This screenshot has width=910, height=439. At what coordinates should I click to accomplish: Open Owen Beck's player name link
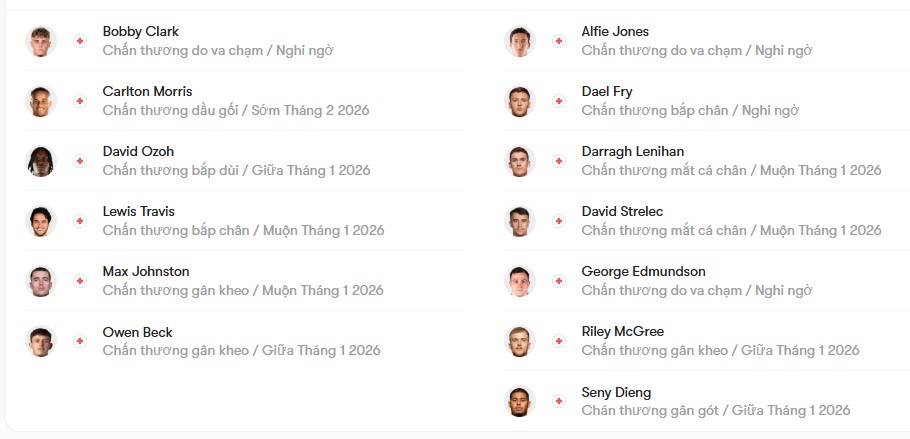pyautogui.click(x=137, y=332)
